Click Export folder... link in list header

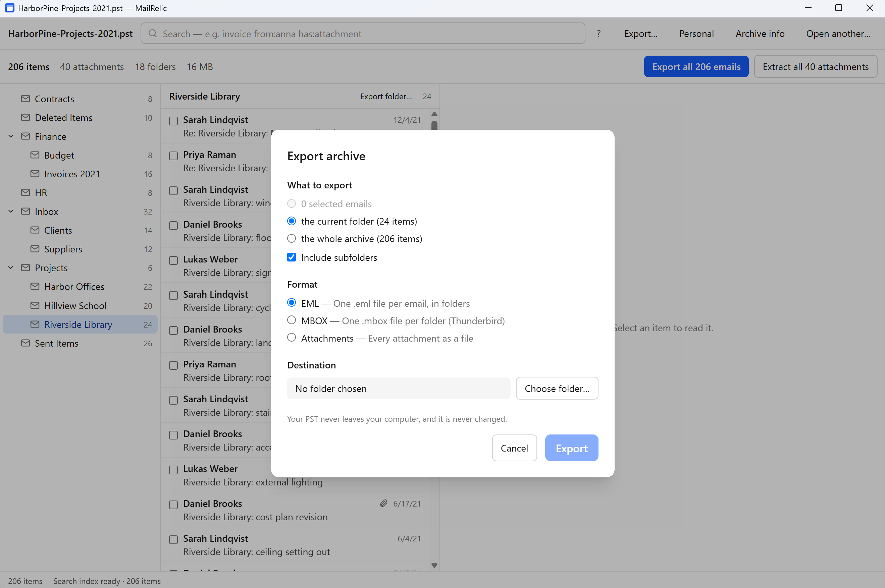(386, 96)
